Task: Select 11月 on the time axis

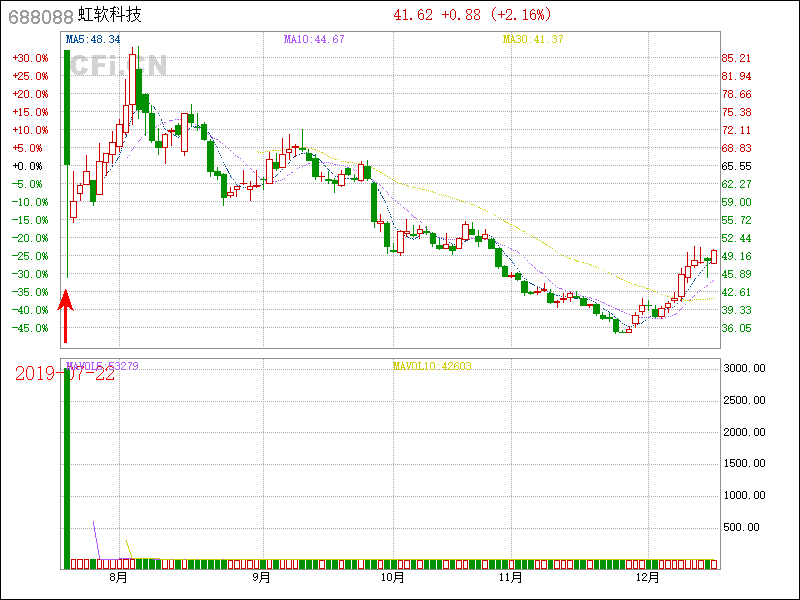Action: coord(511,578)
